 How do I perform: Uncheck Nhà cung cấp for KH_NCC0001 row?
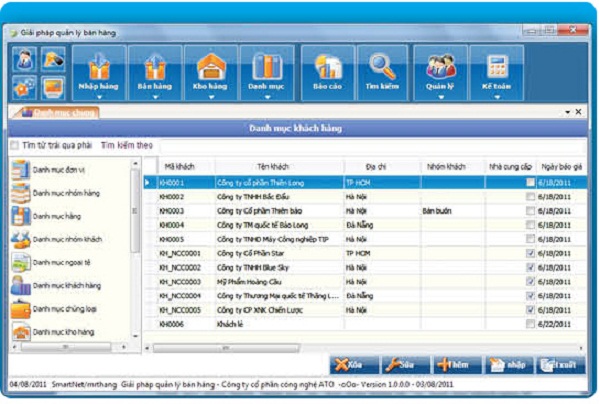pyautogui.click(x=530, y=254)
